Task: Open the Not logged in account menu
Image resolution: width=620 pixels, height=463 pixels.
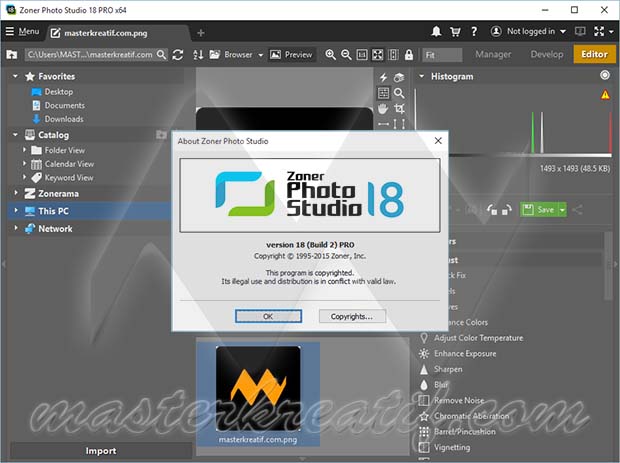Action: click(x=528, y=31)
